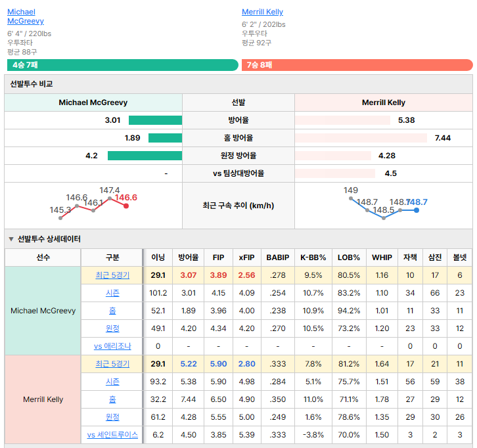Click the red 146.6 velocity chart point
Image resolution: width=477 pixels, height=448 pixels.
pos(126,206)
